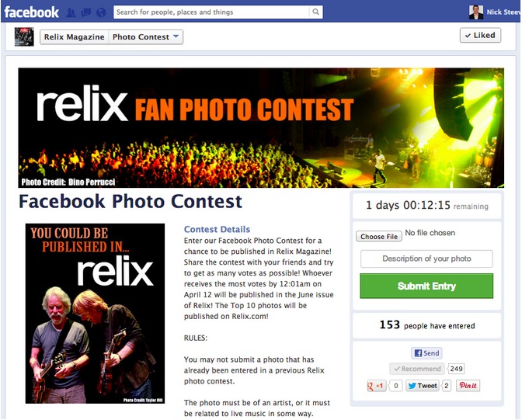The image size is (522, 420).
Task: Click Nick's profile picture
Action: point(475,12)
